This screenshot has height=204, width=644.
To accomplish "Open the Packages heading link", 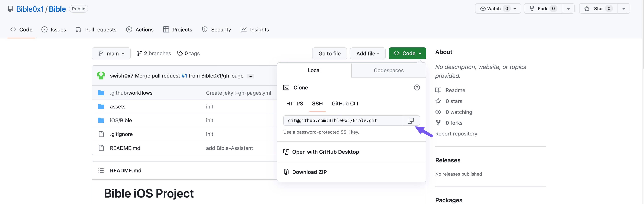I will 449,200.
